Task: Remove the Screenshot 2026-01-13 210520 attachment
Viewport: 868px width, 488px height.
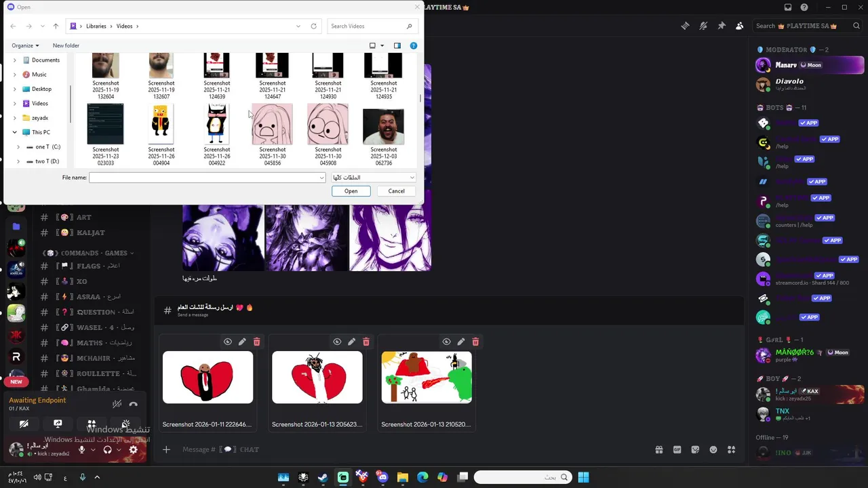Action: click(475, 342)
